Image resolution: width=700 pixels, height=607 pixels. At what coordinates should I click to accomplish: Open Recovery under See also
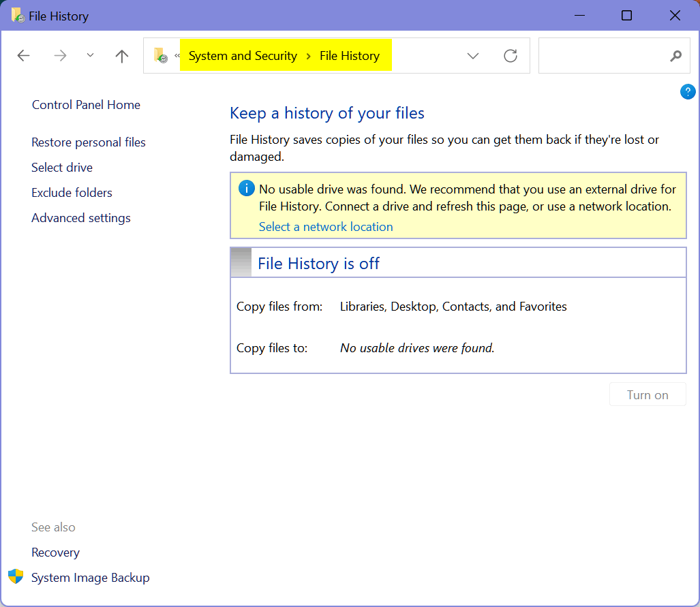tap(55, 552)
